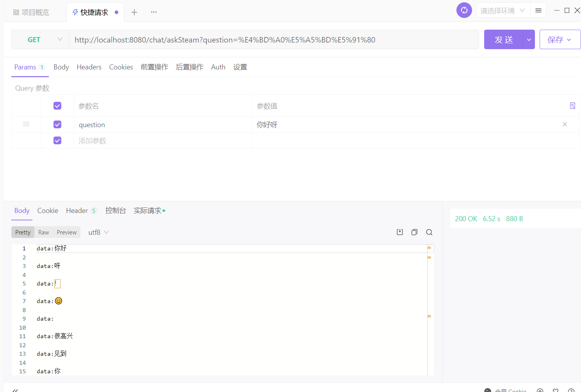Open the 前置操作 tab

(x=155, y=67)
